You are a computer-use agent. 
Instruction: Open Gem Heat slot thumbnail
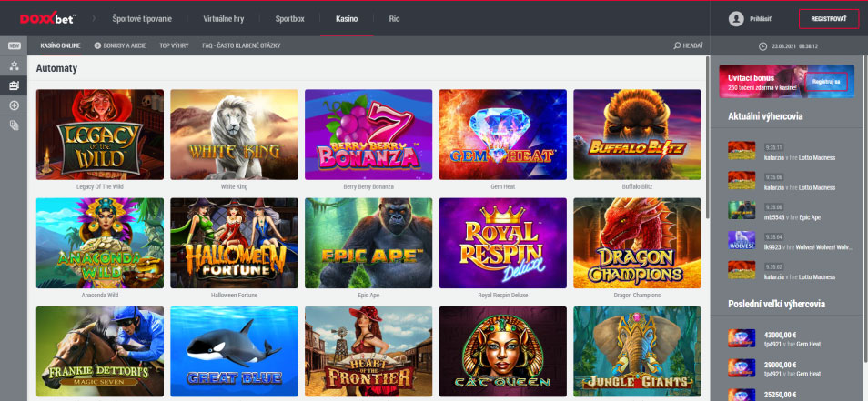point(502,135)
